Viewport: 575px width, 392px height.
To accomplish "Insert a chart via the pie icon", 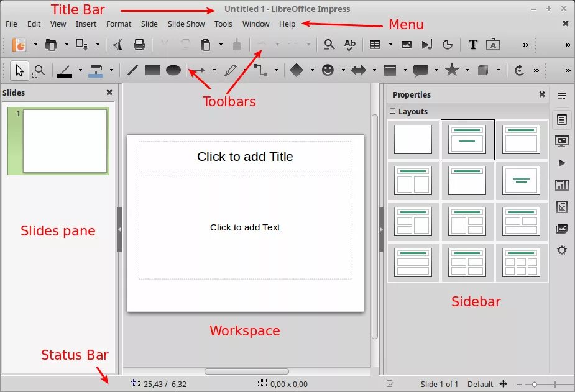I will 448,45.
